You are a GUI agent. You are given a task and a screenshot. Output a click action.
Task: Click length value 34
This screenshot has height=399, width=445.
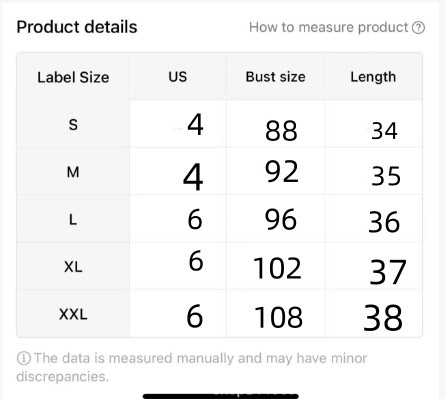tap(384, 131)
